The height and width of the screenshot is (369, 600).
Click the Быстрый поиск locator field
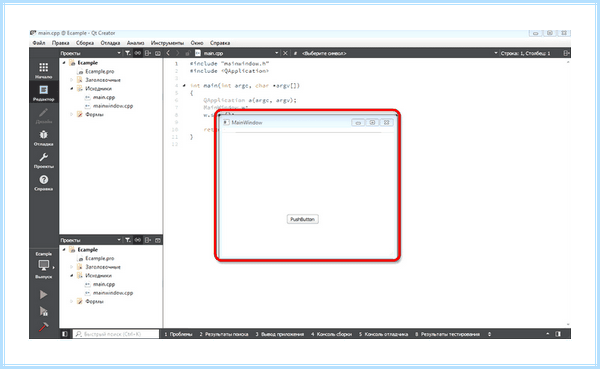[x=116, y=334]
